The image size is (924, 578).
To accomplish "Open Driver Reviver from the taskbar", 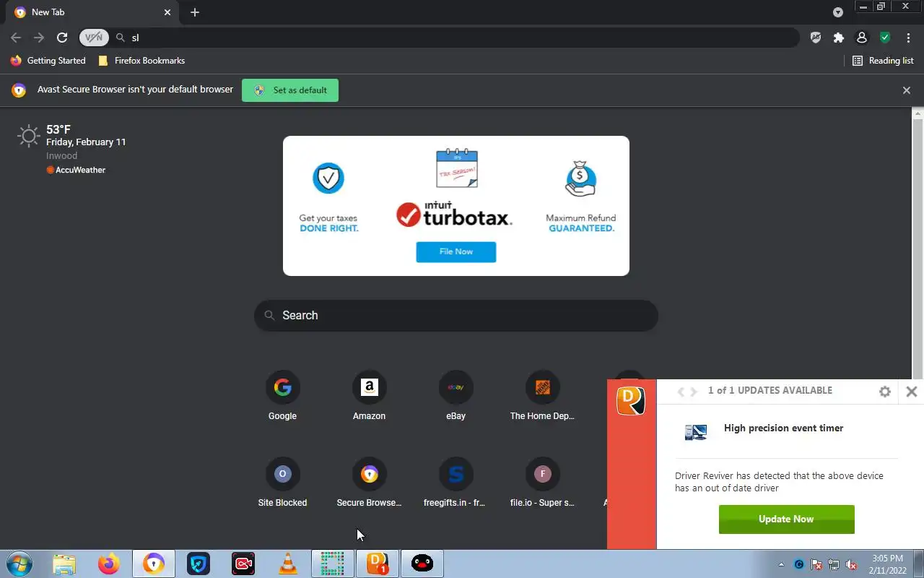I will 378,564.
